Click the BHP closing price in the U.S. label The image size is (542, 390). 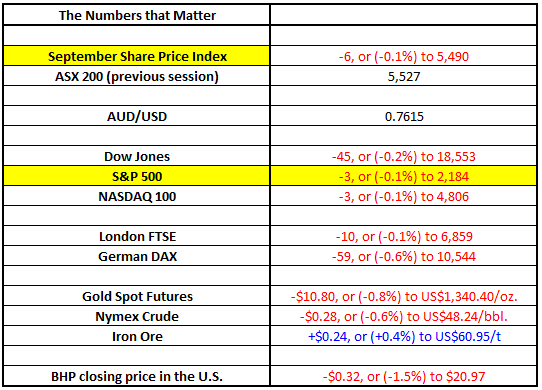pyautogui.click(x=137, y=376)
